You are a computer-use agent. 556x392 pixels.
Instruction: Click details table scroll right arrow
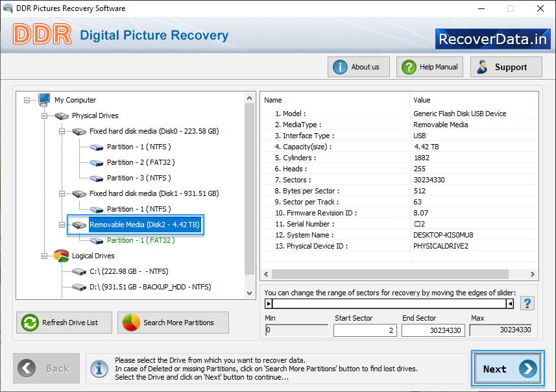pos(532,275)
